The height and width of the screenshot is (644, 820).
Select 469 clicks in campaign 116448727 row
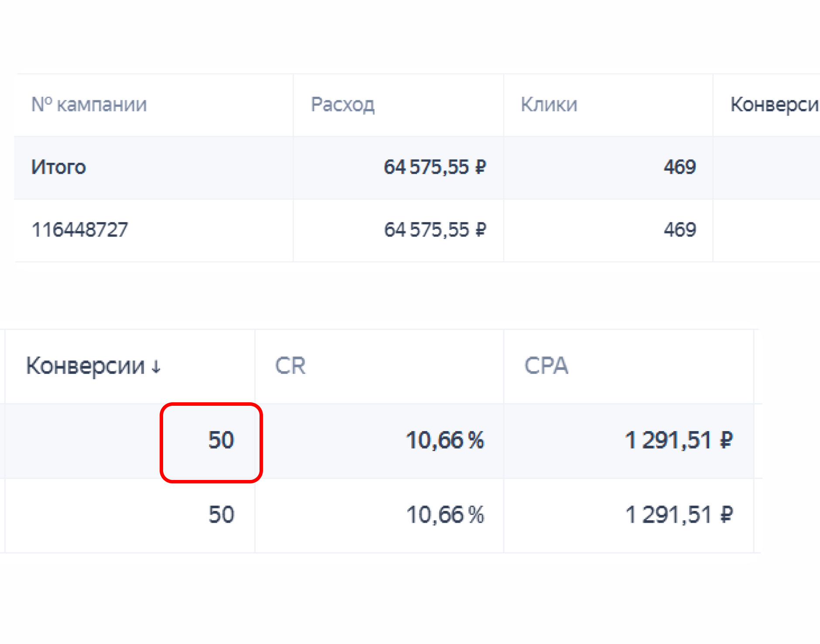(x=680, y=230)
